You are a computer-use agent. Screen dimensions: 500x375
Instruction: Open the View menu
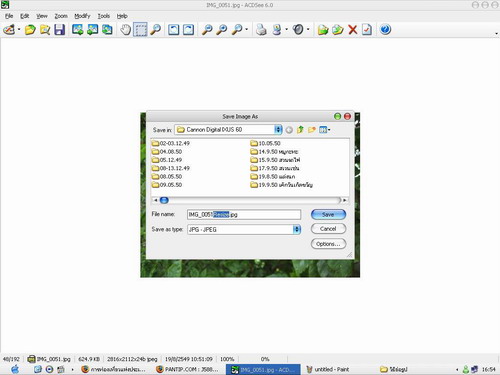[42, 16]
